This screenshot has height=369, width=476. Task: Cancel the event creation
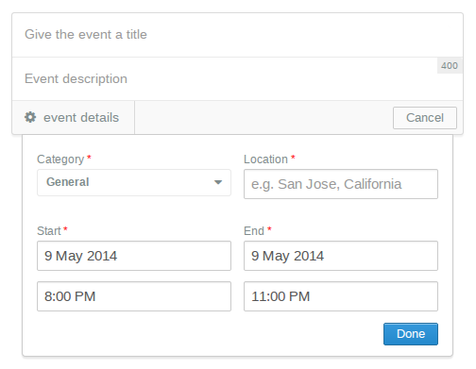tap(425, 118)
